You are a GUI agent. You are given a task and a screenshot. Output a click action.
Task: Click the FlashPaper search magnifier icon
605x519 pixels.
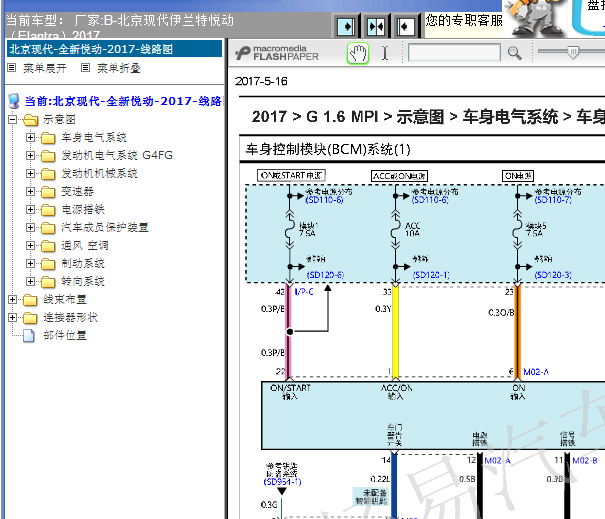tap(514, 53)
